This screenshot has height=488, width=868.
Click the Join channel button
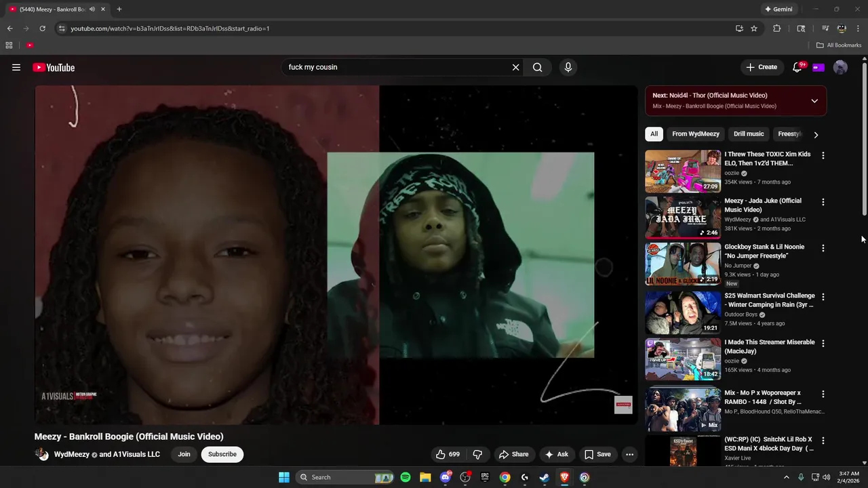point(184,454)
